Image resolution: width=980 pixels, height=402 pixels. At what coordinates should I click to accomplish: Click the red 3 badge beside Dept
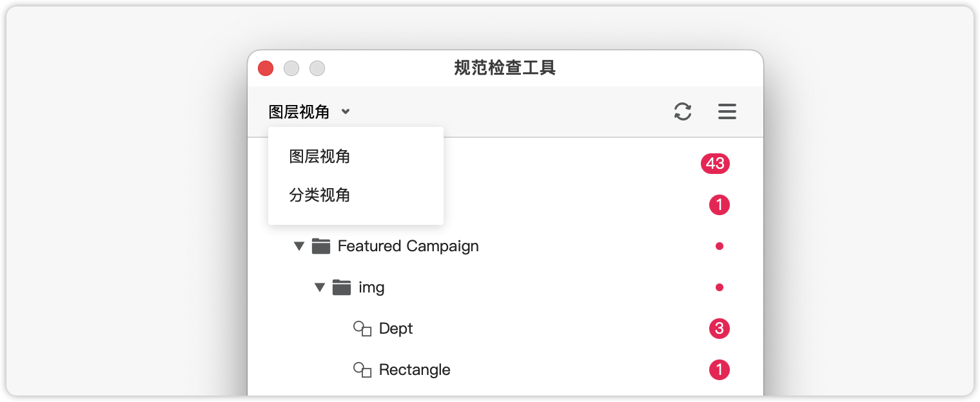(720, 329)
